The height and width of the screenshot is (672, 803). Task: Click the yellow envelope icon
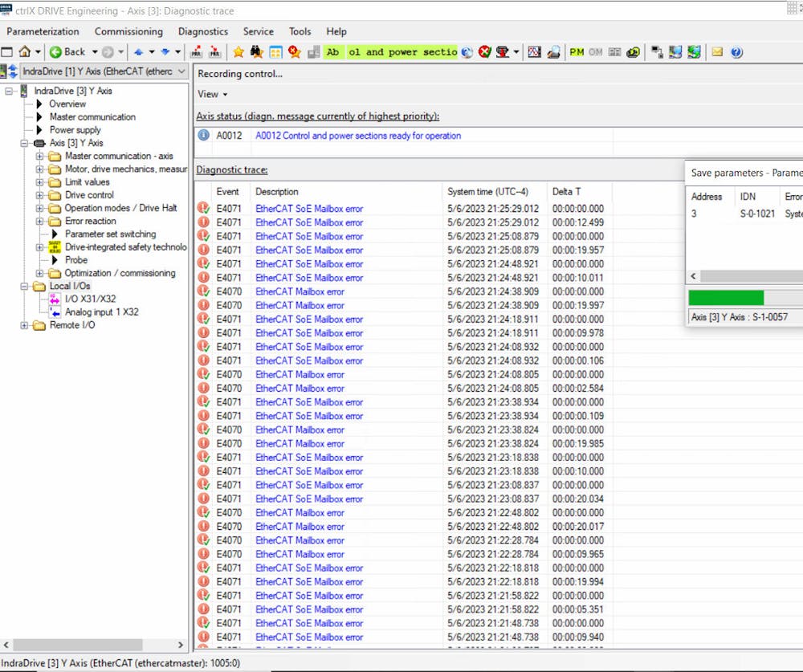[717, 52]
